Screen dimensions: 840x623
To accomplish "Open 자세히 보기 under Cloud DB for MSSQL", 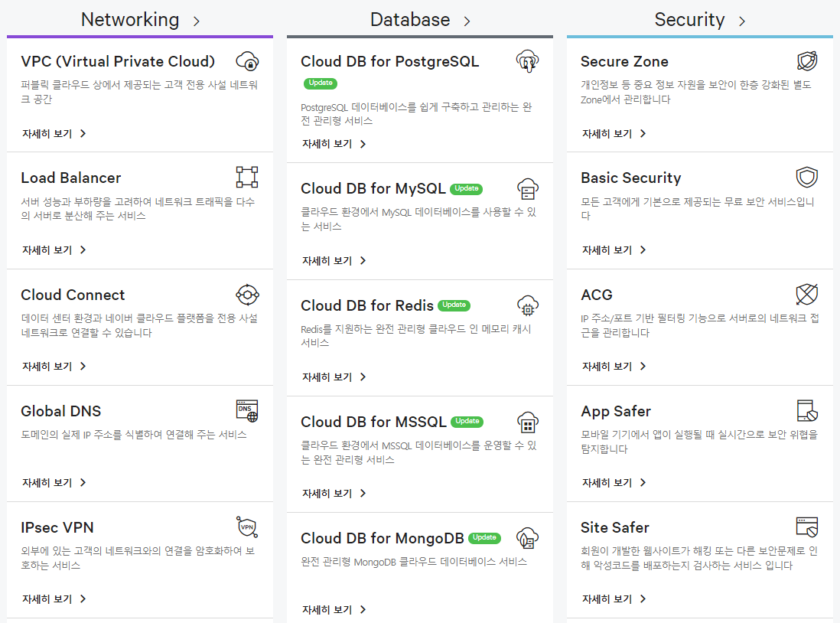I will [334, 493].
